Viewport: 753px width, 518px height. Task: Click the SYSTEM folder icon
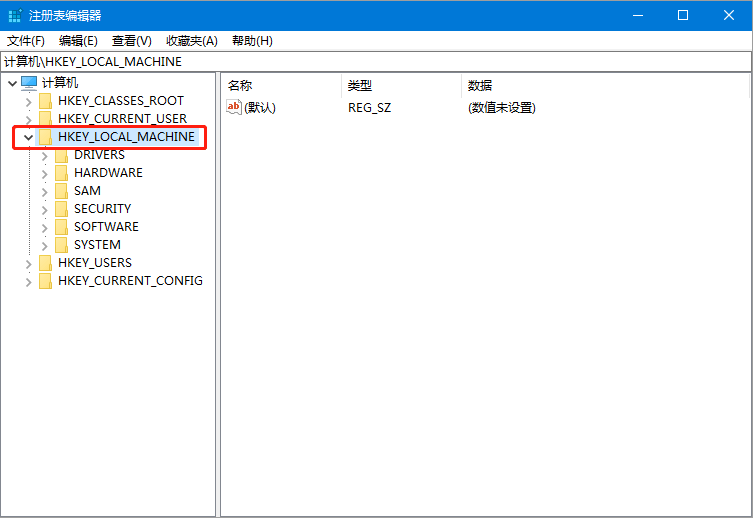(62, 245)
